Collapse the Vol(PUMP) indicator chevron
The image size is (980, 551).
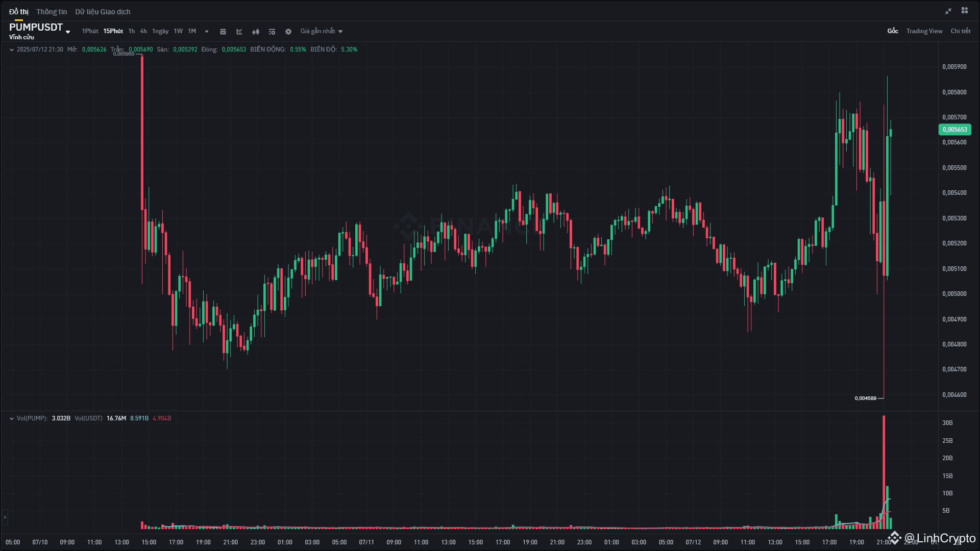click(x=12, y=419)
